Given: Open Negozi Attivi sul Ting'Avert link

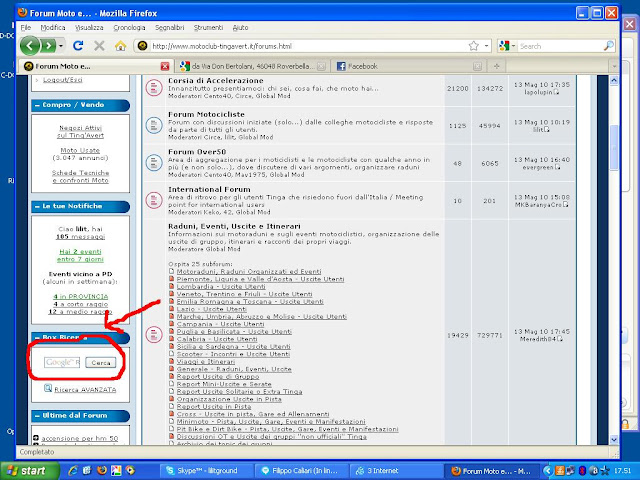Looking at the screenshot, I should tap(80, 132).
